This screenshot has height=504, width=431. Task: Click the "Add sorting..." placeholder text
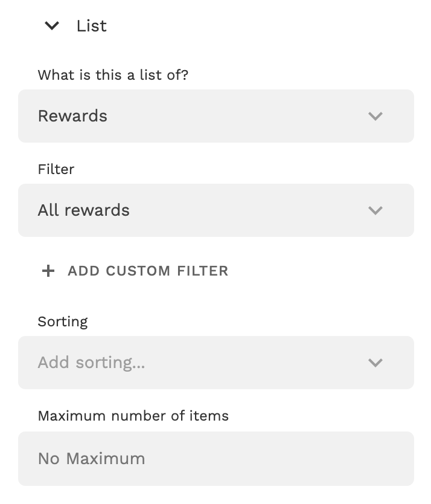point(91,363)
